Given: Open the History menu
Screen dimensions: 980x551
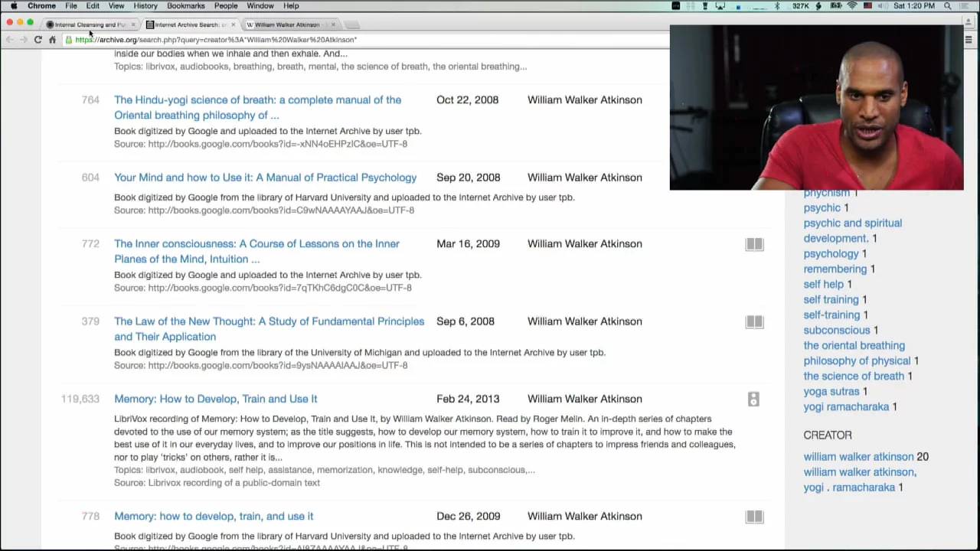Looking at the screenshot, I should click(x=145, y=6).
